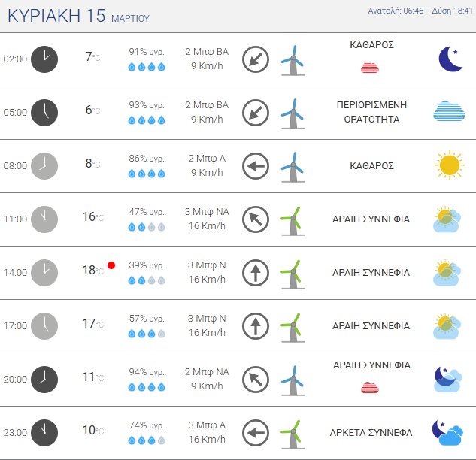Click the cloudy moon icon at 23:00

pyautogui.click(x=448, y=432)
